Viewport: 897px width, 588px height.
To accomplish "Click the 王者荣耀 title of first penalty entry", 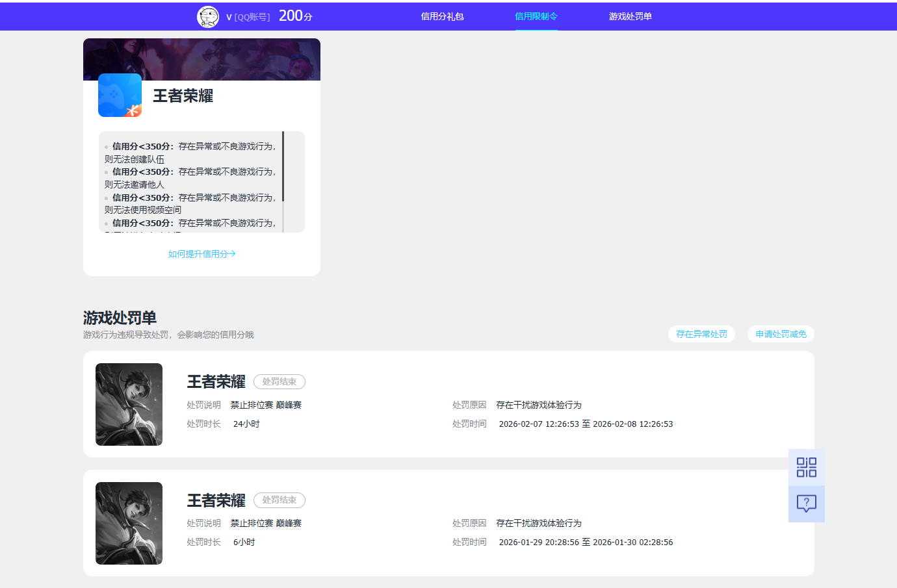I will (x=216, y=381).
